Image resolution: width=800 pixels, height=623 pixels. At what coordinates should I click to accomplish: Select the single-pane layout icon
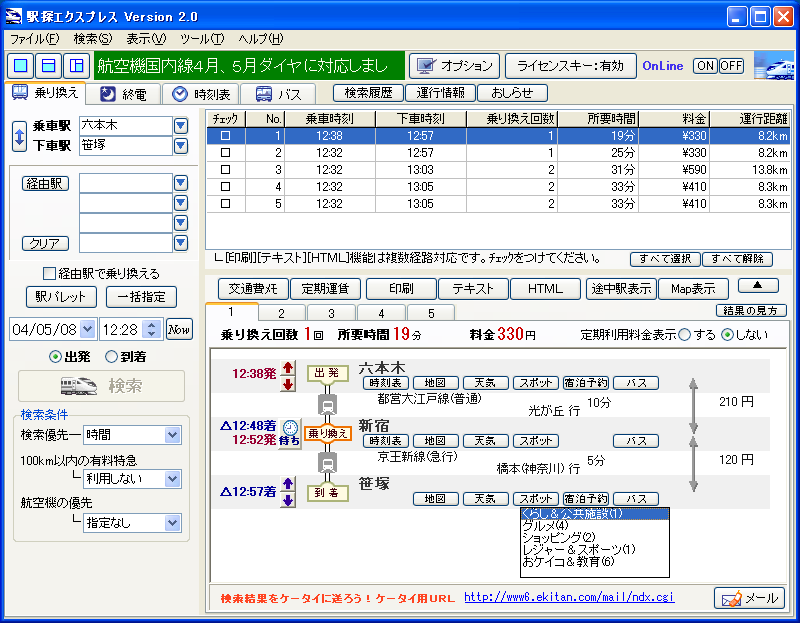[x=21, y=65]
